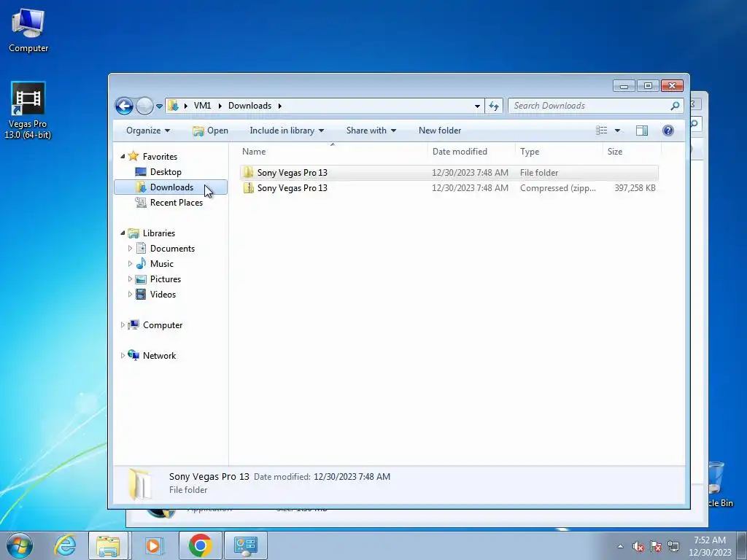Screen dimensions: 747x560
Task: Open Recent Places under Favorites
Action: (177, 203)
